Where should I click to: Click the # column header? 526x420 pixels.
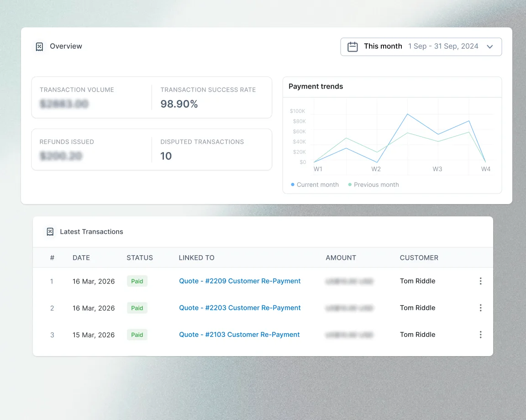tap(52, 257)
